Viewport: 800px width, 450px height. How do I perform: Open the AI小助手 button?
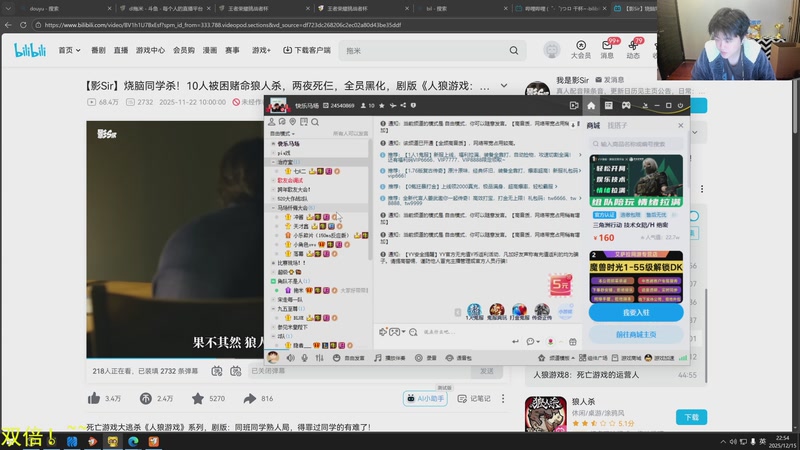[x=425, y=398]
